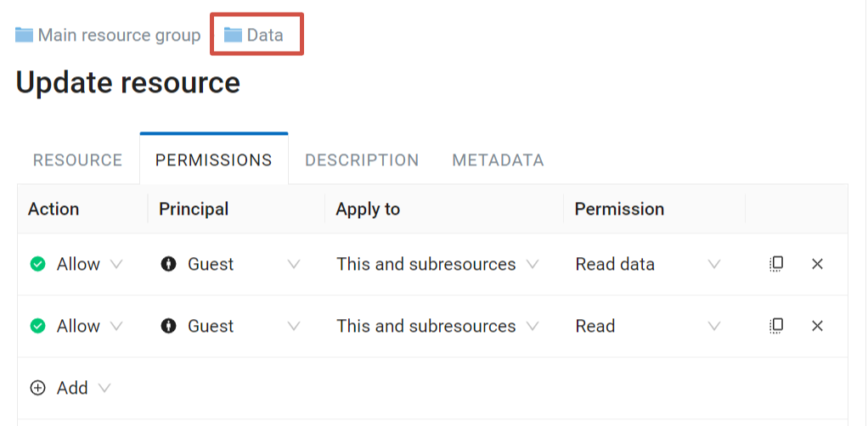The width and height of the screenshot is (868, 426).
Task: Open Read data permission dropdown
Action: click(648, 265)
